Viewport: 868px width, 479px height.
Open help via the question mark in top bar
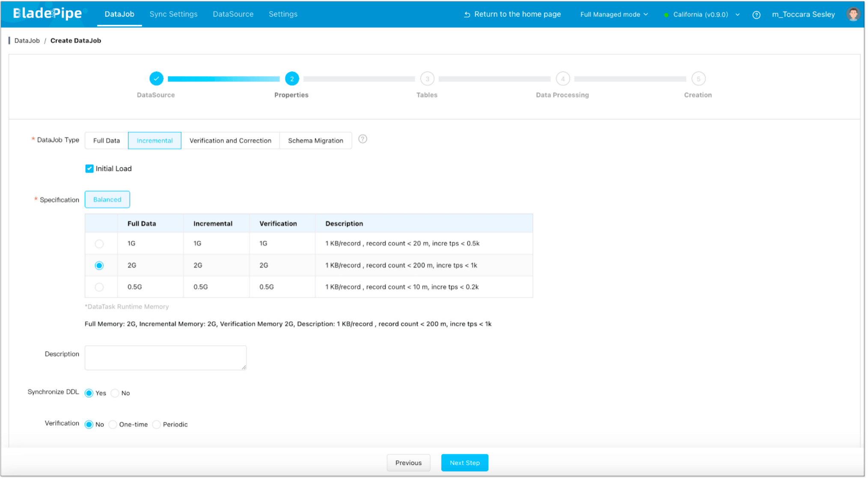coord(756,14)
